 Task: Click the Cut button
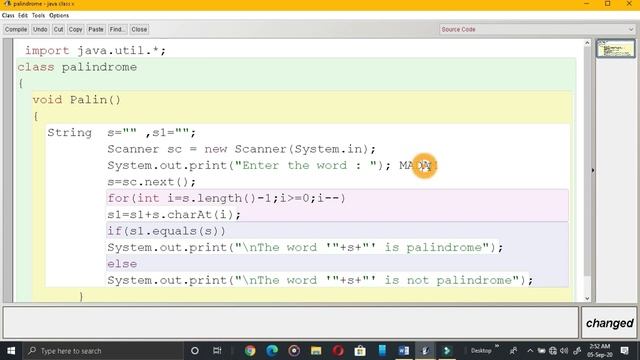click(58, 29)
